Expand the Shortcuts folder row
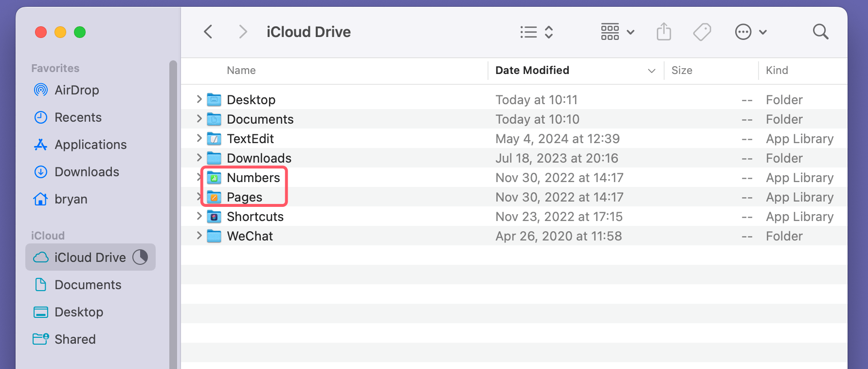 pyautogui.click(x=199, y=216)
